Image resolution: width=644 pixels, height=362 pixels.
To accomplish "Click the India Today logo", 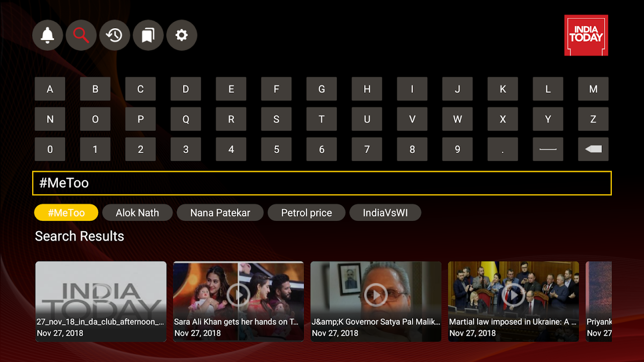I will 586,35.
